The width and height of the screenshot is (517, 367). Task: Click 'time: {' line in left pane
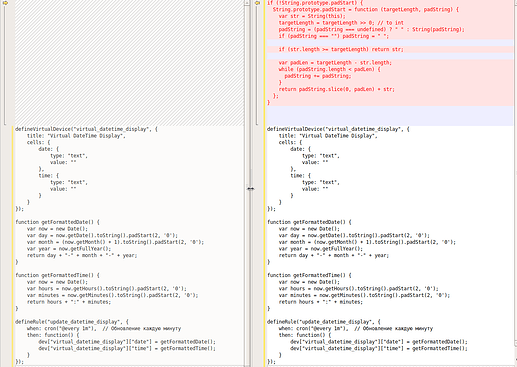tap(49, 176)
